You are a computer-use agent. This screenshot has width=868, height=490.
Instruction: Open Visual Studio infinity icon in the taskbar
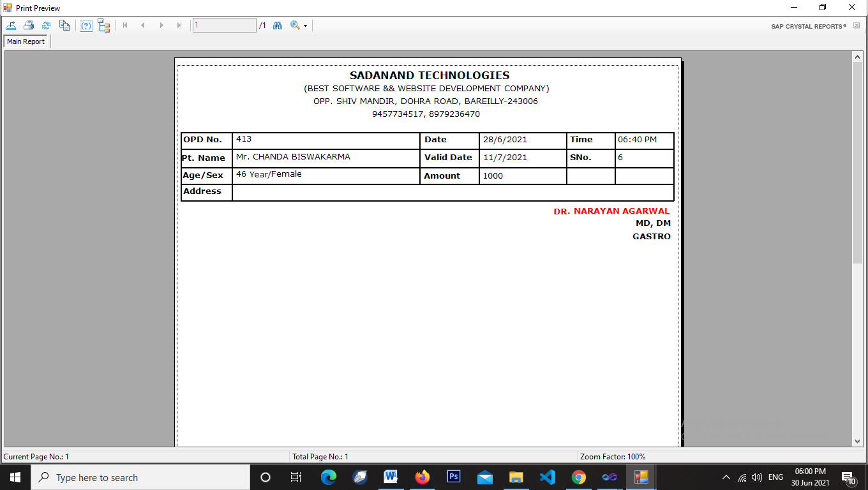[x=610, y=477]
